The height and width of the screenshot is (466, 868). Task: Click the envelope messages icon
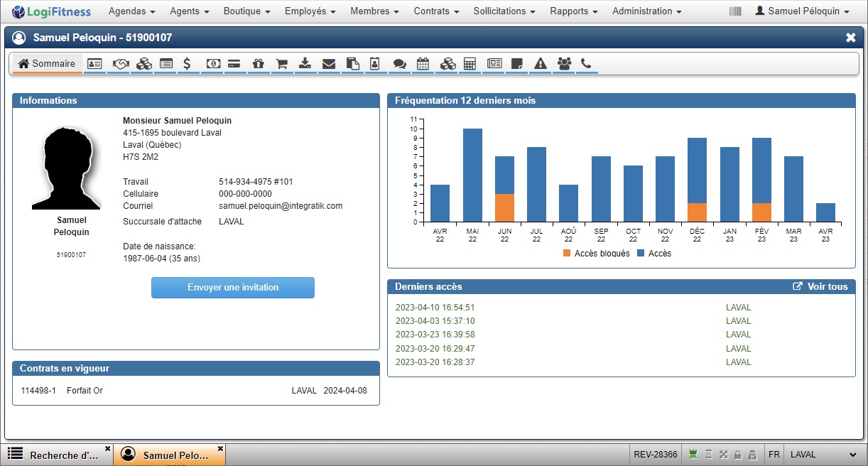[x=328, y=64]
